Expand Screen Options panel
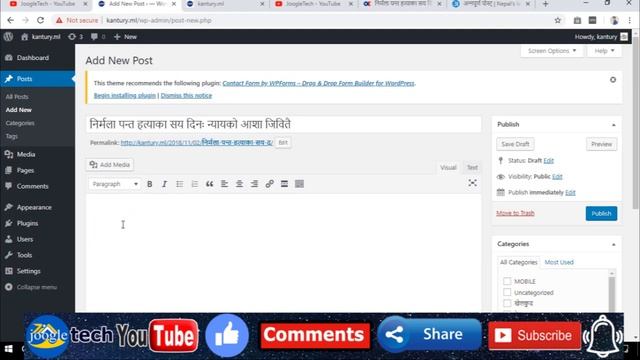The height and width of the screenshot is (360, 640). pos(552,51)
